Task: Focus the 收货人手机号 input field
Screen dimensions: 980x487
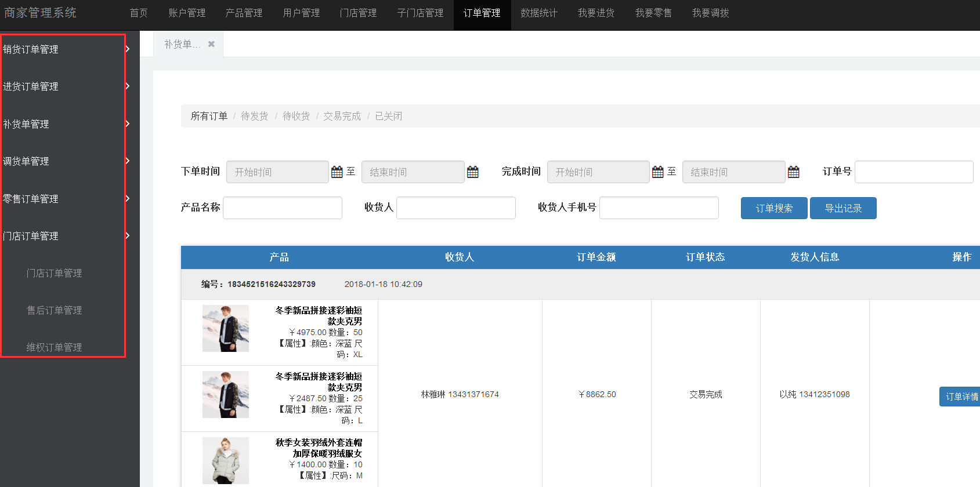Action: pos(659,208)
